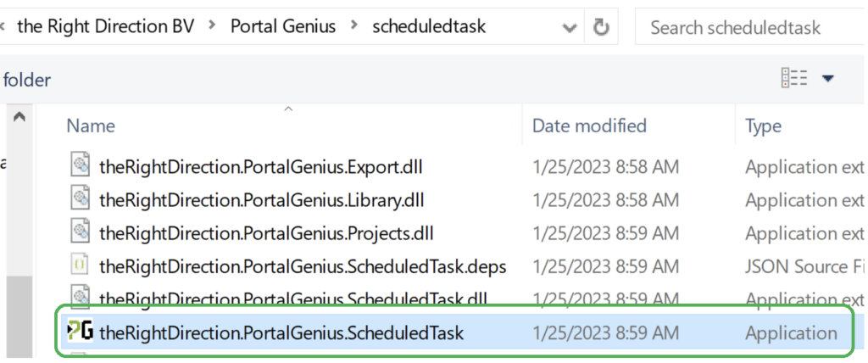Navigate to the Right Direction BV breadcrumb

point(106,26)
